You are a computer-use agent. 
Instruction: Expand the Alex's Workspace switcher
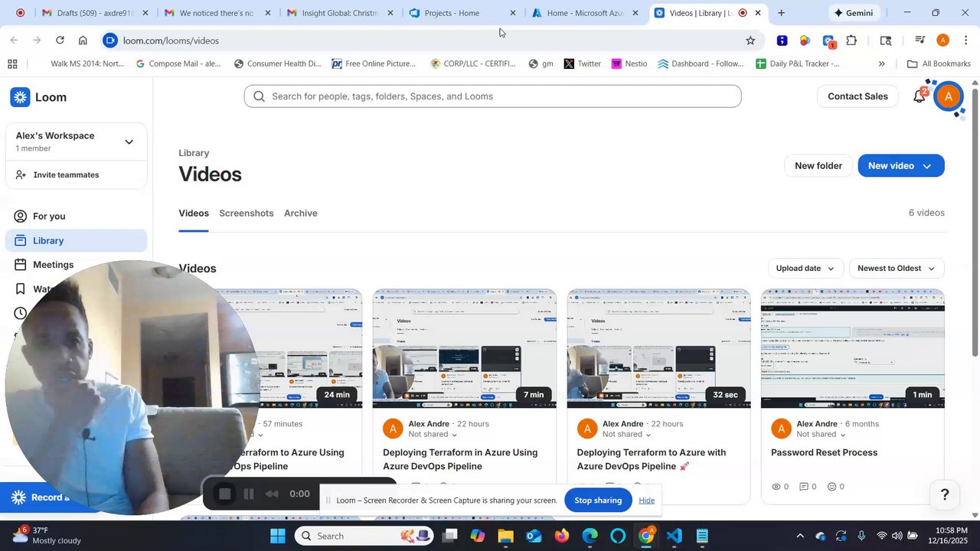tap(129, 142)
